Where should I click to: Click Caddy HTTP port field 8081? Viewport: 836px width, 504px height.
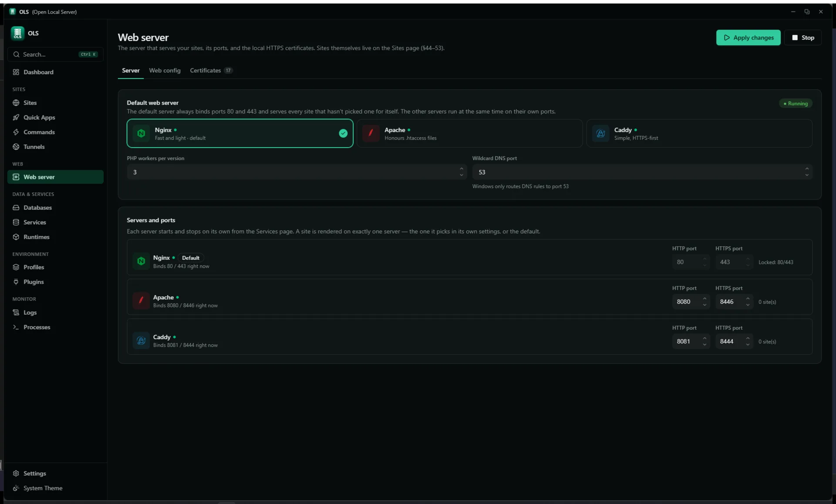click(x=691, y=341)
